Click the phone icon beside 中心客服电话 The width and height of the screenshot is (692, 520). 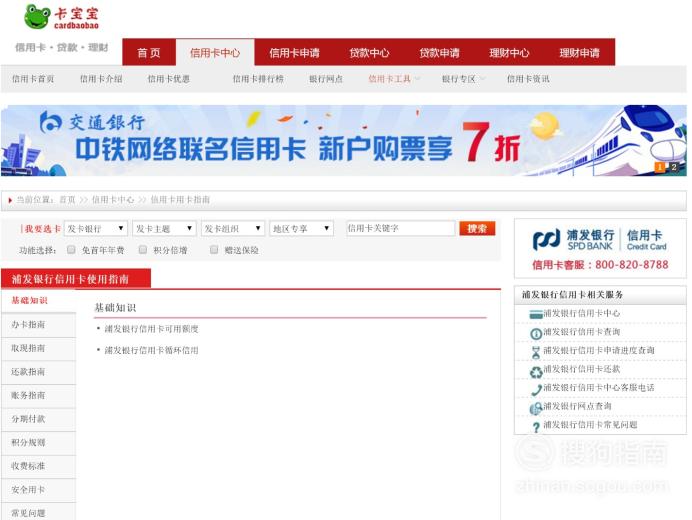click(x=536, y=390)
